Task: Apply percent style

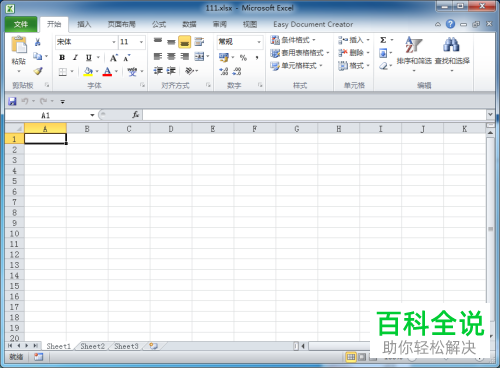Action: [x=243, y=57]
